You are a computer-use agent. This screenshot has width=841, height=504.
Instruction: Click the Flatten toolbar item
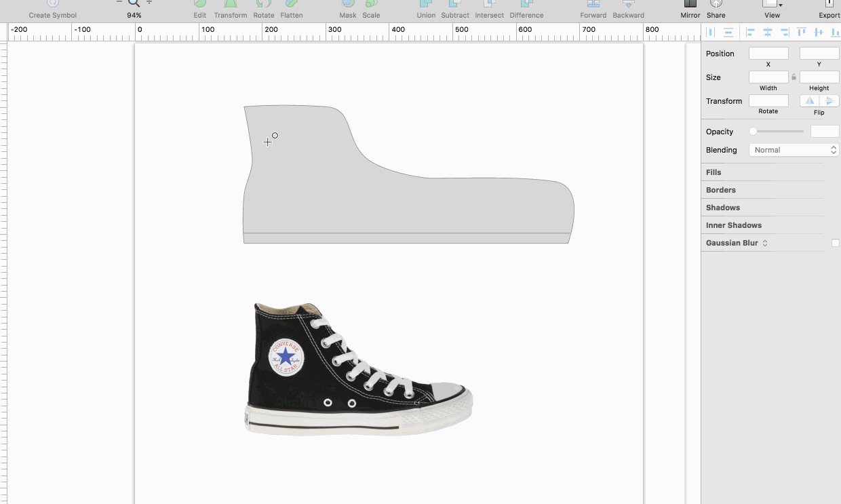292,10
